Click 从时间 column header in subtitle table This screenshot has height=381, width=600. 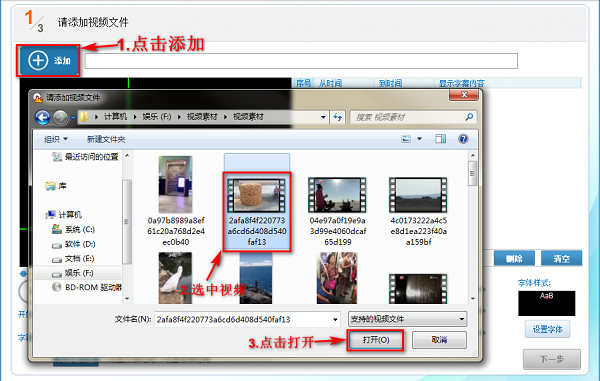(x=330, y=83)
